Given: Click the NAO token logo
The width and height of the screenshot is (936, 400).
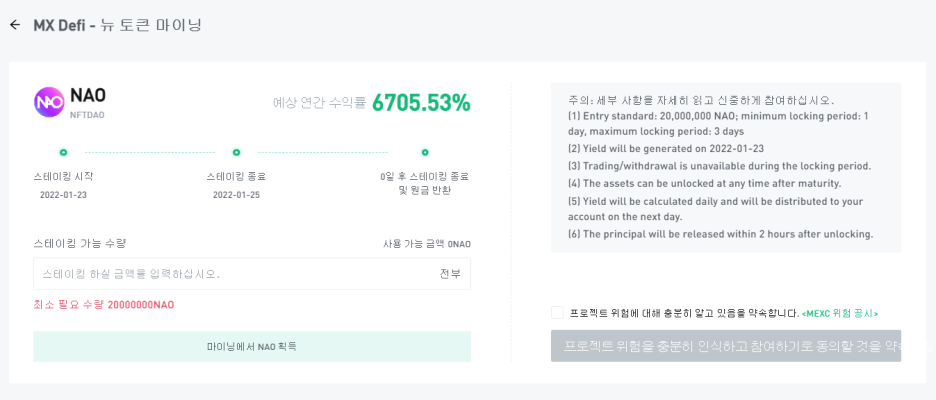Looking at the screenshot, I should (x=49, y=102).
